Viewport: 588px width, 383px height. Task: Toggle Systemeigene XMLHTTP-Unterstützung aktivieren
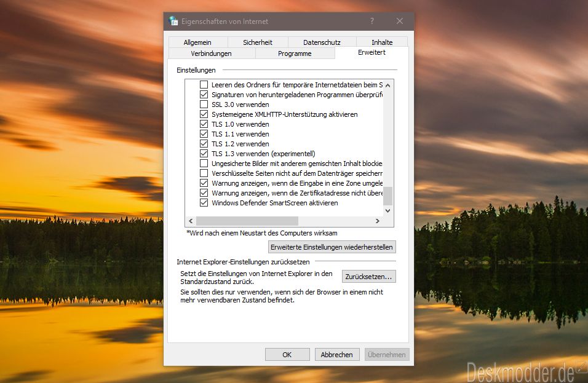click(204, 114)
